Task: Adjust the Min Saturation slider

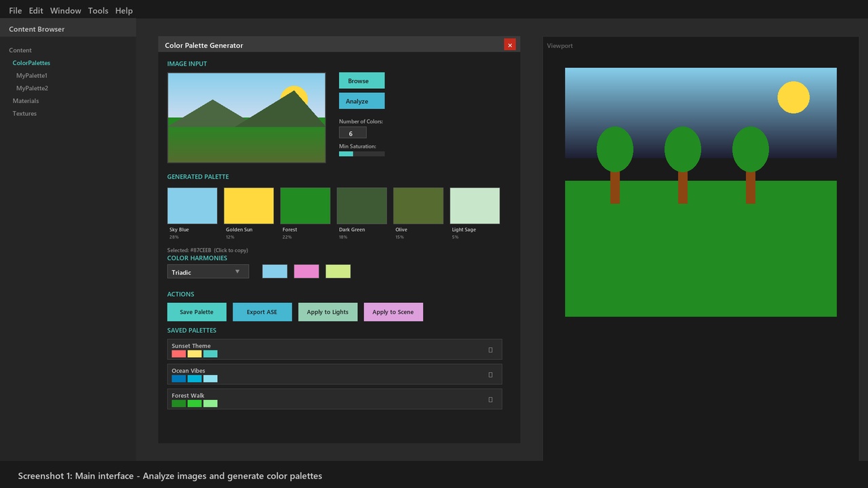Action: pyautogui.click(x=361, y=154)
